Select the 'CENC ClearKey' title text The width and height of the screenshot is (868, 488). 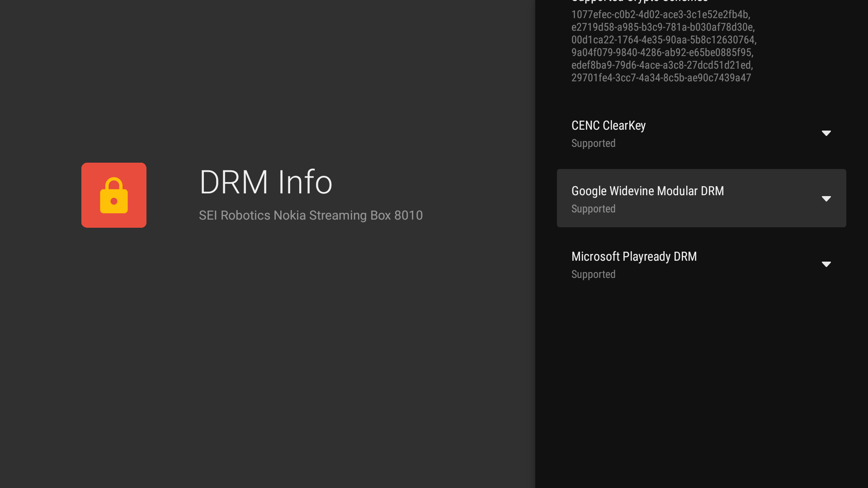click(609, 126)
